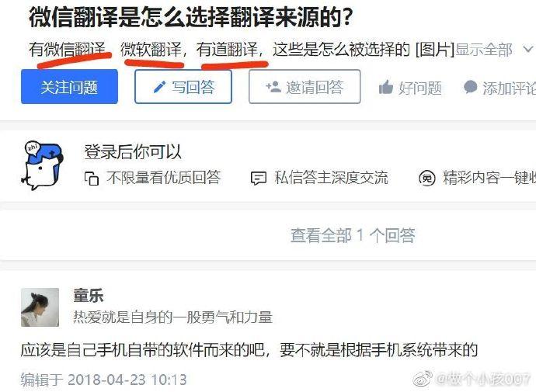Click the 写回答 button
Image resolution: width=536 pixels, height=392 pixels.
tap(183, 87)
